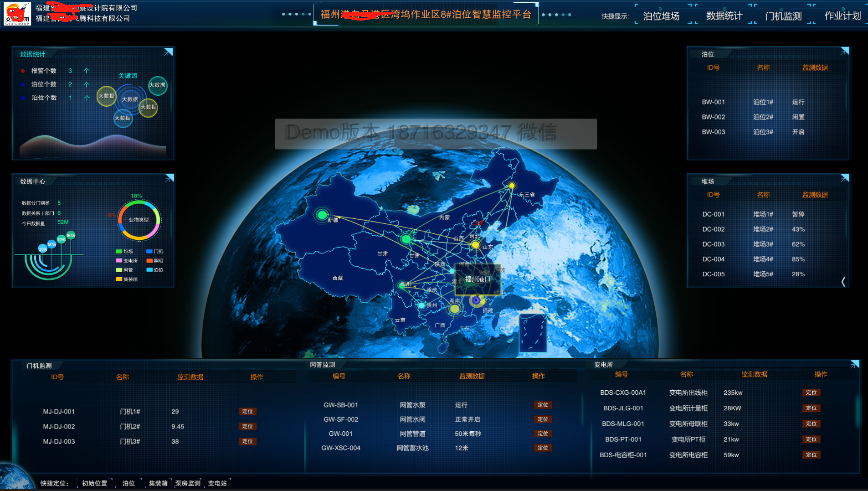
Task: Toggle the 泊位 legend entry in chart
Action: click(x=154, y=270)
